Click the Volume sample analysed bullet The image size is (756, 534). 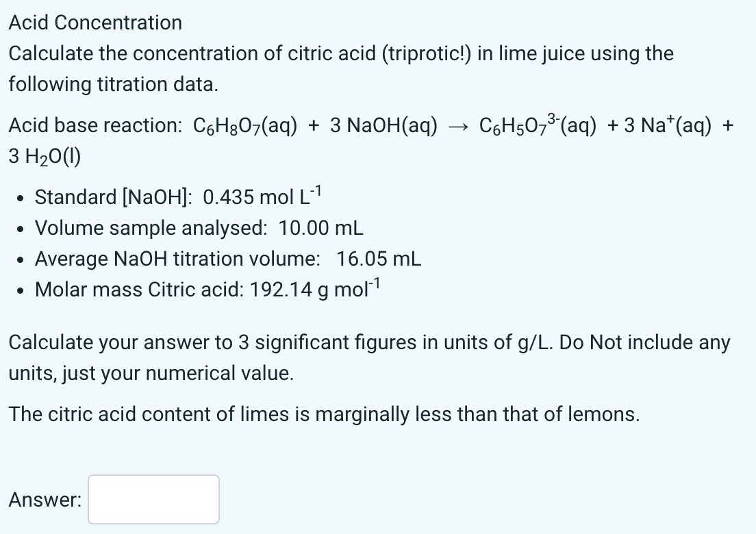[x=199, y=228]
